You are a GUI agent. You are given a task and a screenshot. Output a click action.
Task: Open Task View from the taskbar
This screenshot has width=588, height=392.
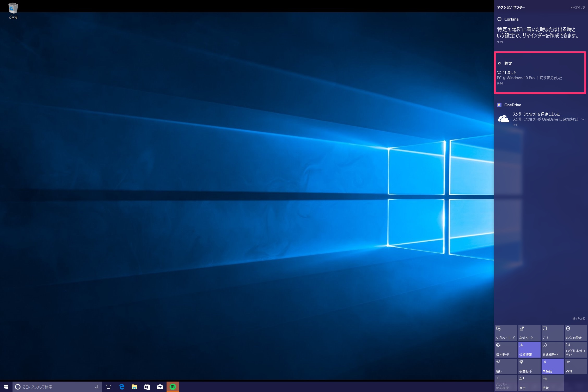pyautogui.click(x=108, y=387)
